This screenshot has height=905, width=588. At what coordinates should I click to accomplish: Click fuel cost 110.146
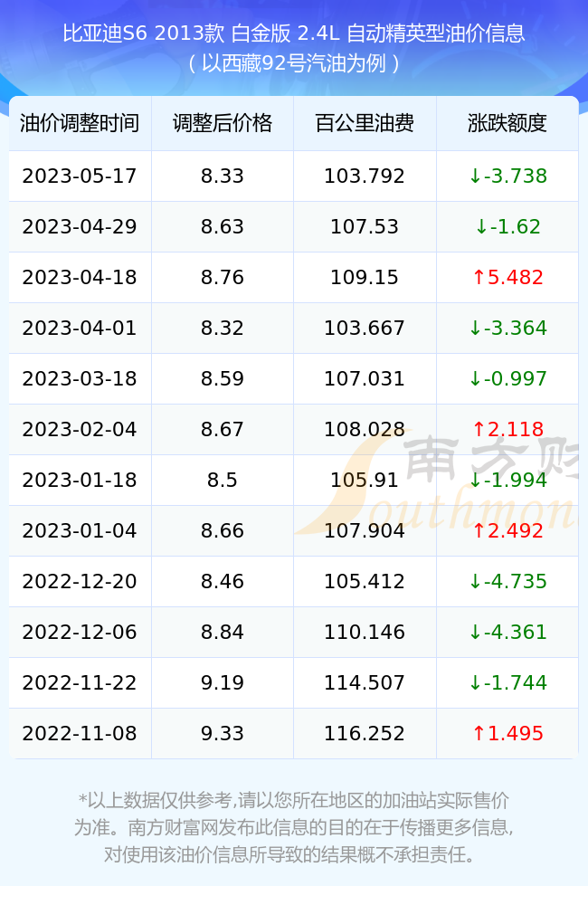tap(365, 633)
